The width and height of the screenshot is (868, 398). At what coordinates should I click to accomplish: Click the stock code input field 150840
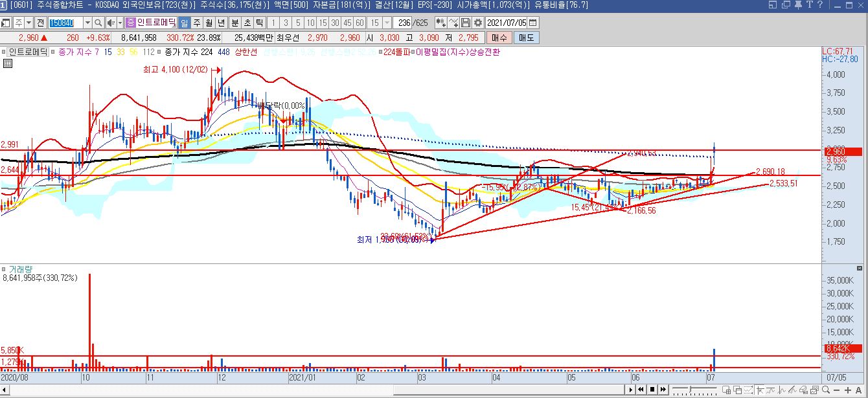(65, 23)
